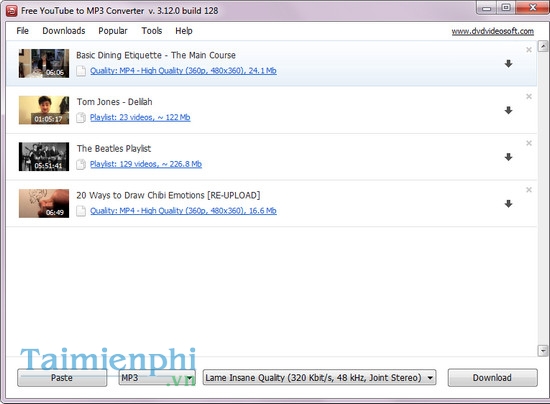Click file icon beside Chibi Emotions quality link

[x=81, y=211]
